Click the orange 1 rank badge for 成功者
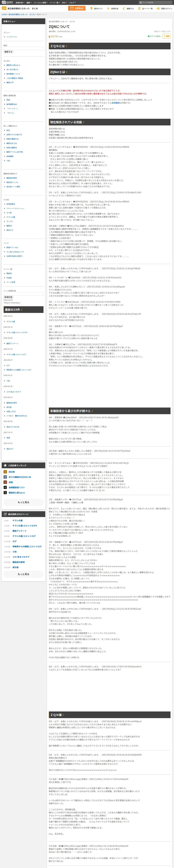 click(x=5, y=472)
